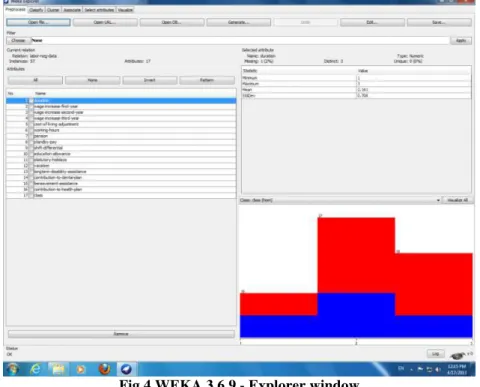
Task: Open the Class: class (Nom) dropdown
Action: (x=340, y=200)
